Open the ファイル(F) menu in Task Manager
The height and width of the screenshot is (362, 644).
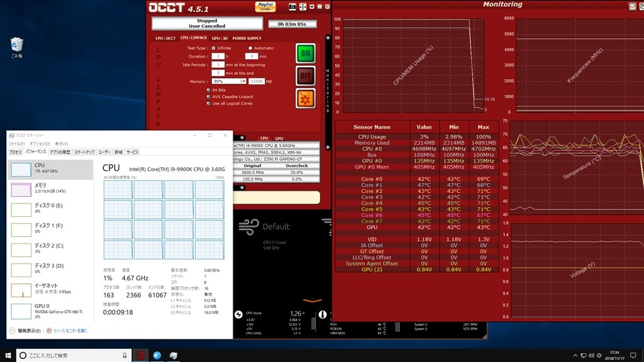[16, 144]
